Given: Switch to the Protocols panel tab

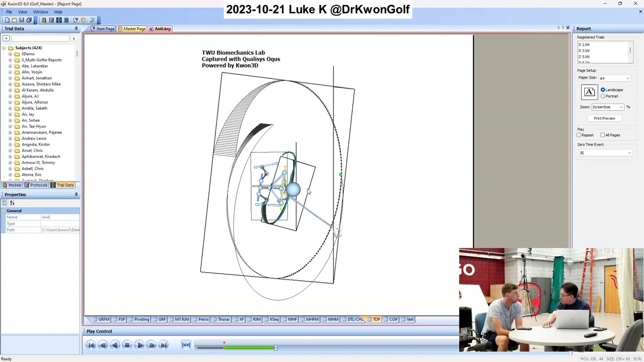Looking at the screenshot, I should (x=36, y=185).
